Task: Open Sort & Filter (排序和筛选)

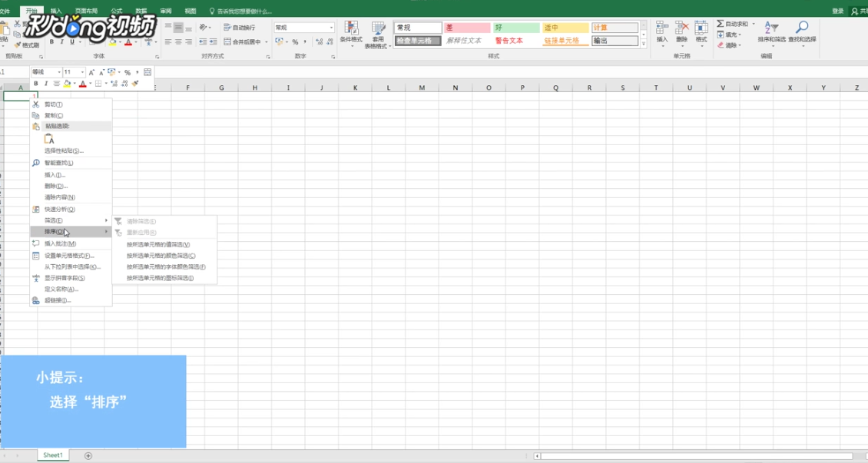Action: tap(772, 33)
